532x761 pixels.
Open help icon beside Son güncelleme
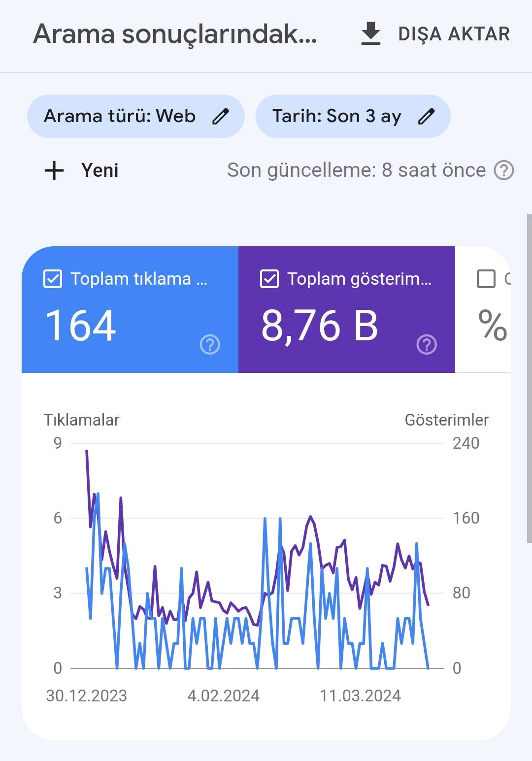(504, 170)
